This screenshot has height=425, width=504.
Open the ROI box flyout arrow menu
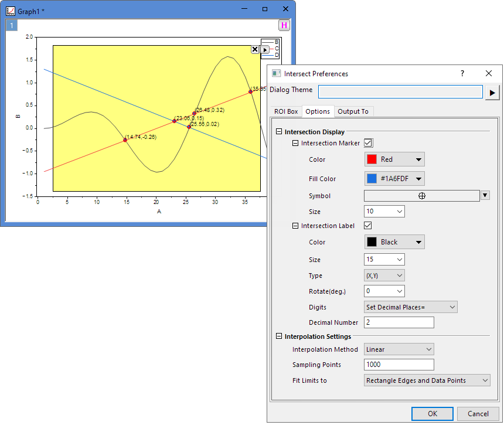[x=264, y=50]
